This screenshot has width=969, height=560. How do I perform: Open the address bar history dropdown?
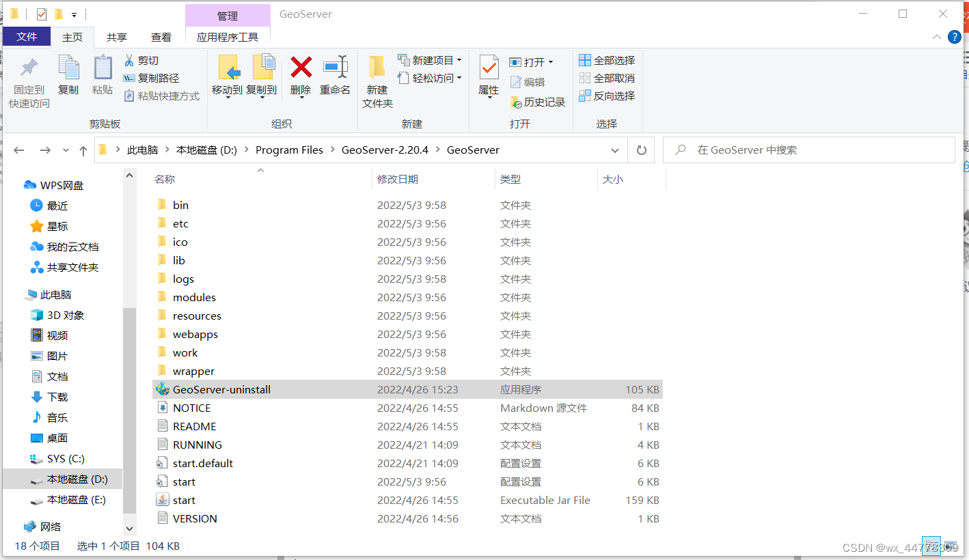pos(614,150)
